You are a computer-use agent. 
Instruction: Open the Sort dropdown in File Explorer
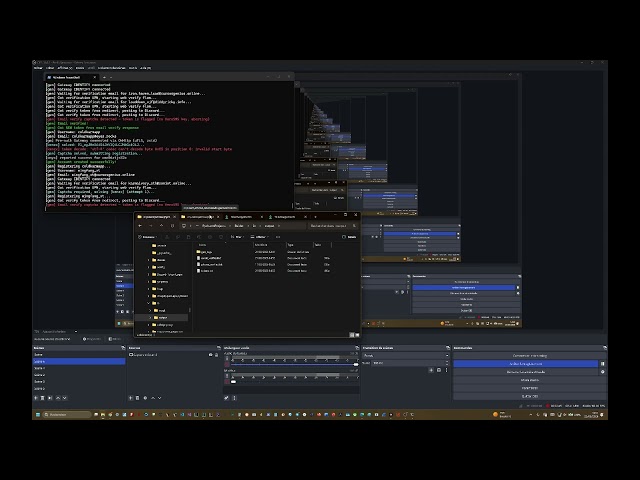[237, 237]
